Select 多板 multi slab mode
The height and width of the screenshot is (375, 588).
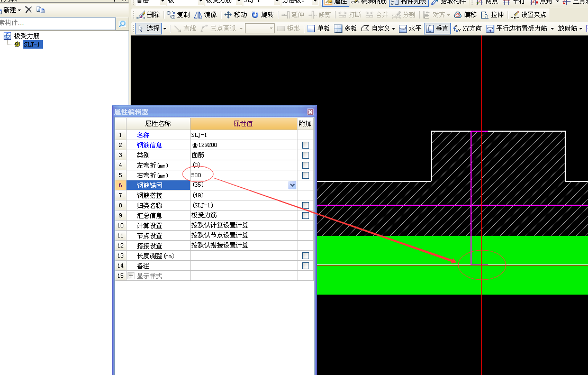[x=346, y=29]
